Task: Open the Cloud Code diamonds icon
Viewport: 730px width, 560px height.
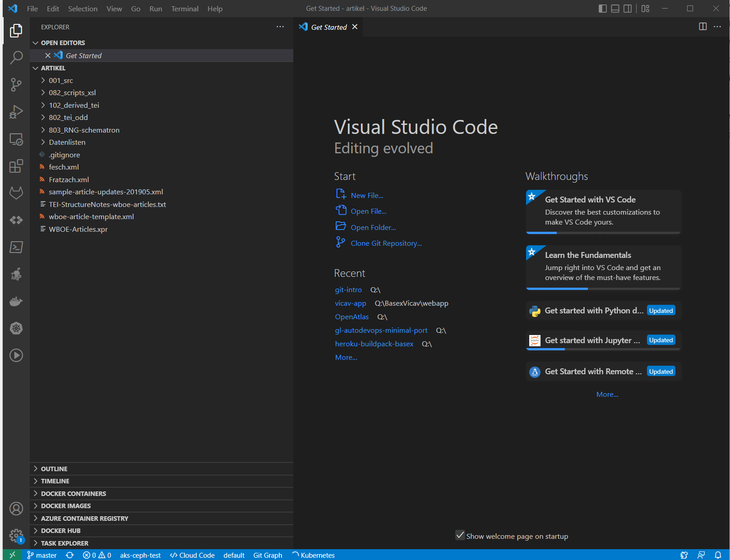Action: pos(16,220)
